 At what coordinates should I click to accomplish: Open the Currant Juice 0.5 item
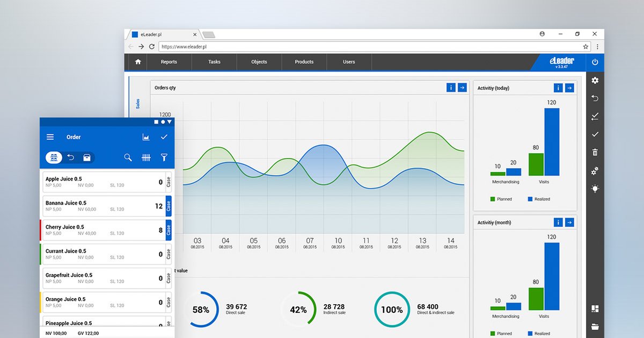pos(104,254)
